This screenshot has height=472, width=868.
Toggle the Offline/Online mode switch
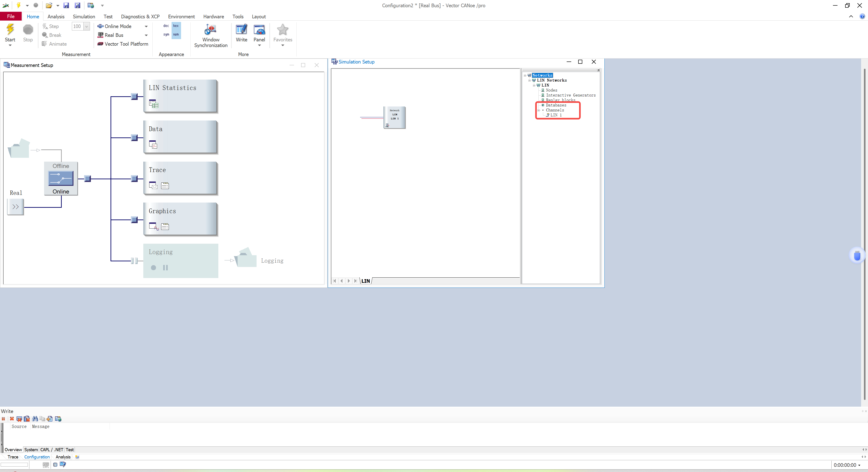tap(61, 178)
